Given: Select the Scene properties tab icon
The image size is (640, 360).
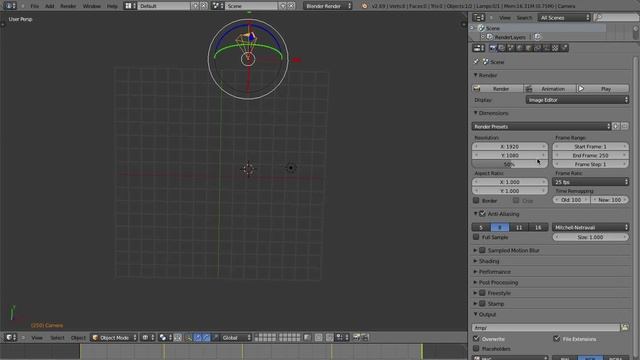Looking at the screenshot, I should 511,48.
